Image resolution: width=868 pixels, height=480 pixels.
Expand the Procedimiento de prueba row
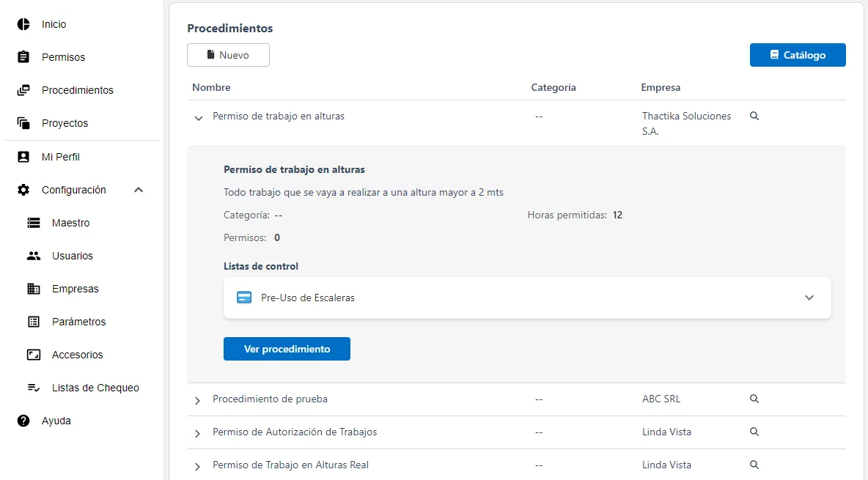[x=197, y=400]
